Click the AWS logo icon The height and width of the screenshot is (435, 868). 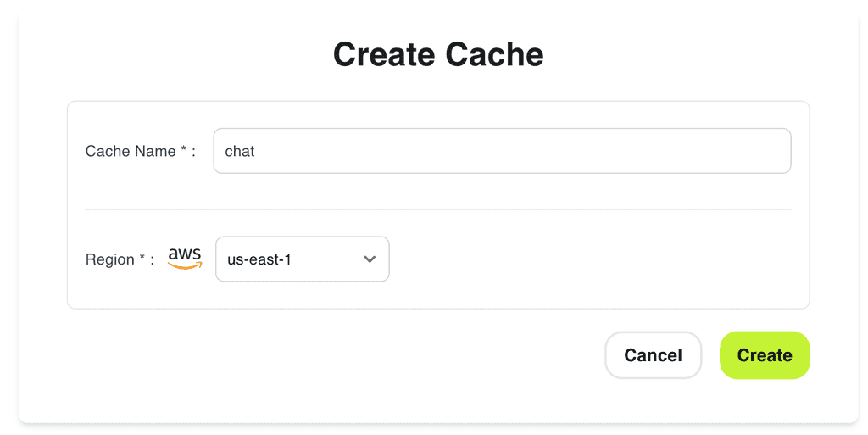pos(185,258)
